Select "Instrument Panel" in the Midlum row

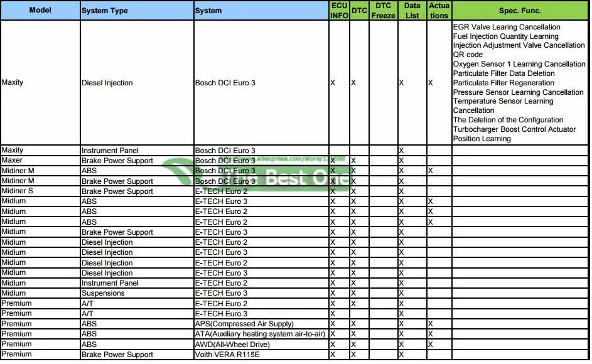pyautogui.click(x=110, y=283)
